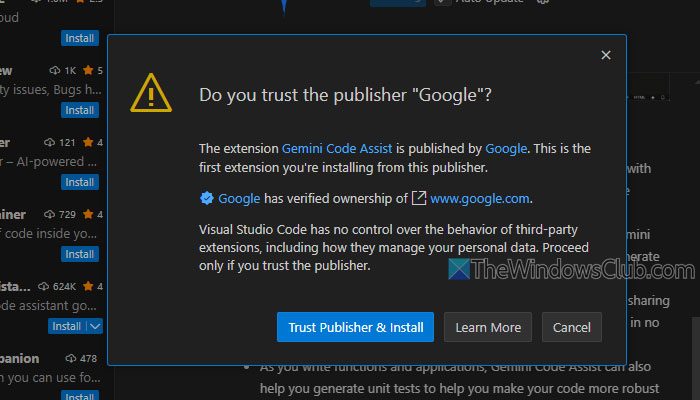Install the extension with 729 downloads

tap(80, 254)
